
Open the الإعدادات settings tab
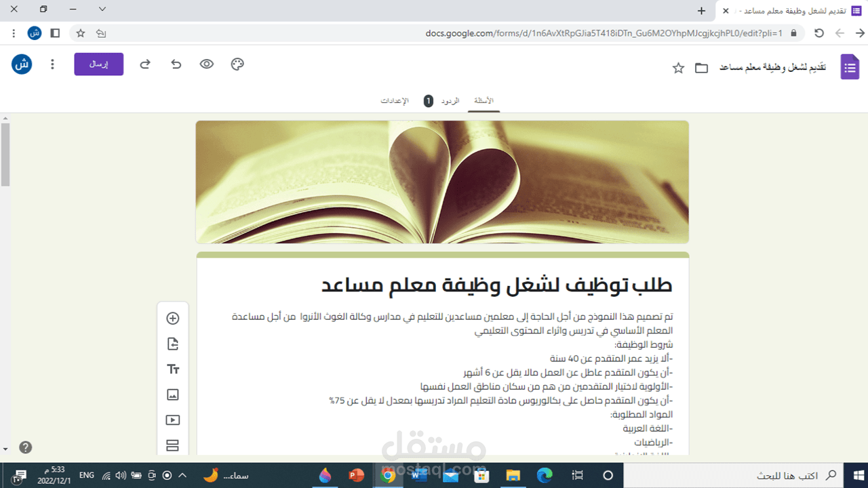(x=397, y=100)
